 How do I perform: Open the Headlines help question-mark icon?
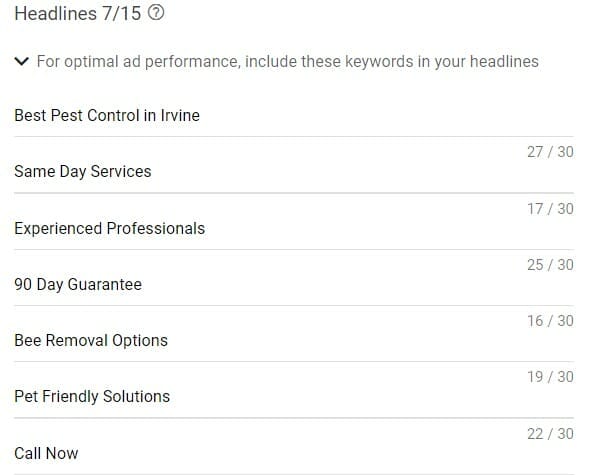tap(156, 13)
